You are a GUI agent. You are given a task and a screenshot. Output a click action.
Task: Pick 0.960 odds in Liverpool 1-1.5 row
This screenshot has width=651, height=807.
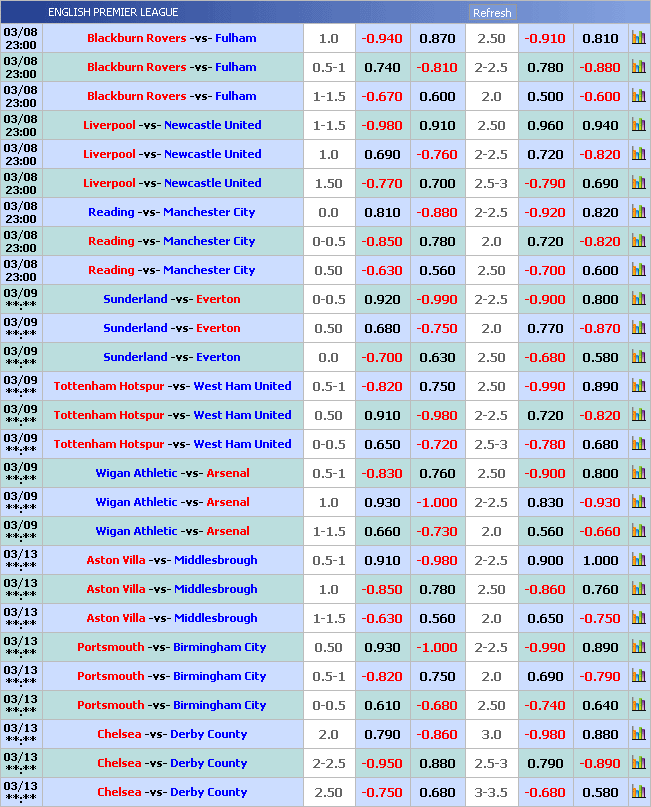(x=546, y=126)
